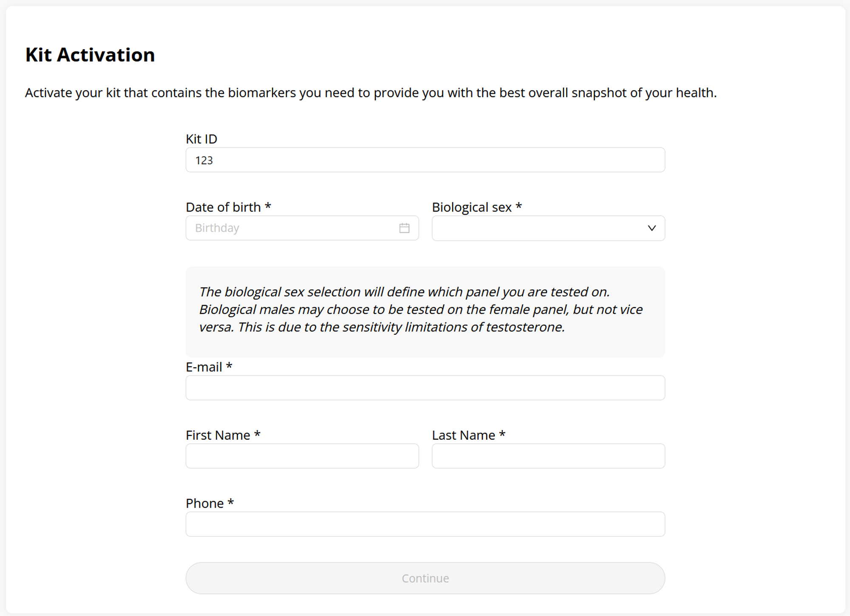Click the biological sex panel notice text
Screen dimensions: 850x616
tap(421, 309)
